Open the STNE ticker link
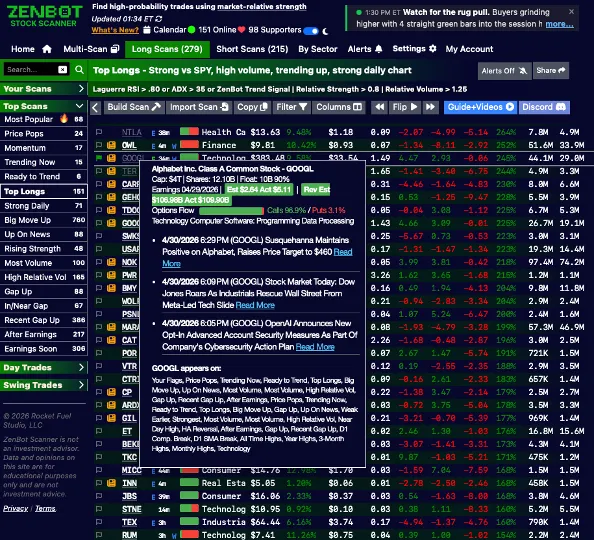This screenshot has width=594, height=540. 131,509
